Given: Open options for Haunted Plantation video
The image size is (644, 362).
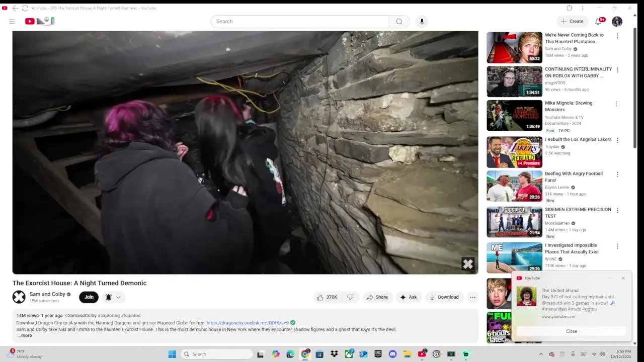Looking at the screenshot, I should coord(617,36).
